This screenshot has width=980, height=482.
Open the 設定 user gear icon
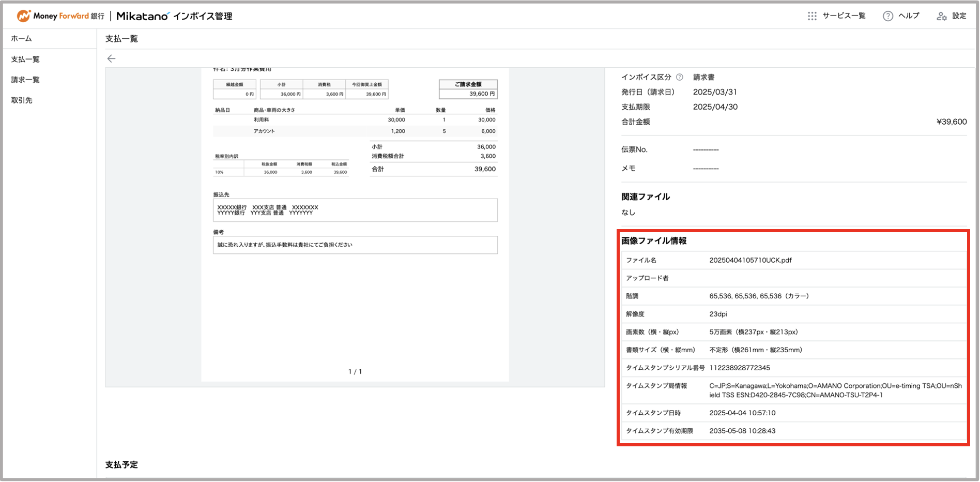point(942,16)
